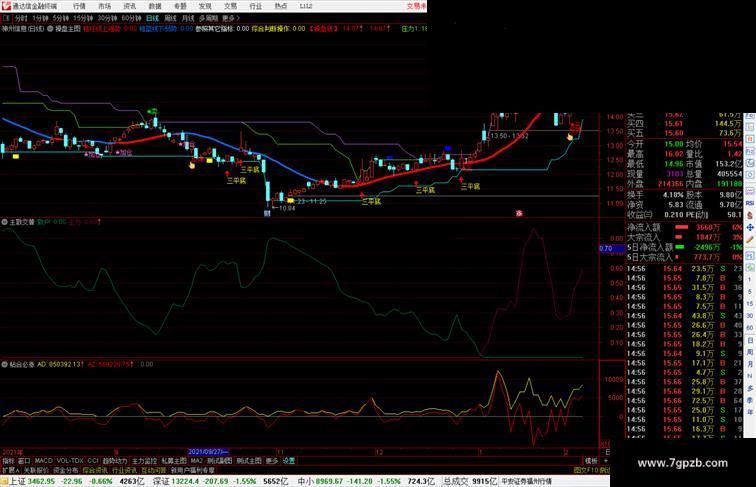Select the blue four-arrow move icon
The image size is (756, 487).
(x=750, y=227)
